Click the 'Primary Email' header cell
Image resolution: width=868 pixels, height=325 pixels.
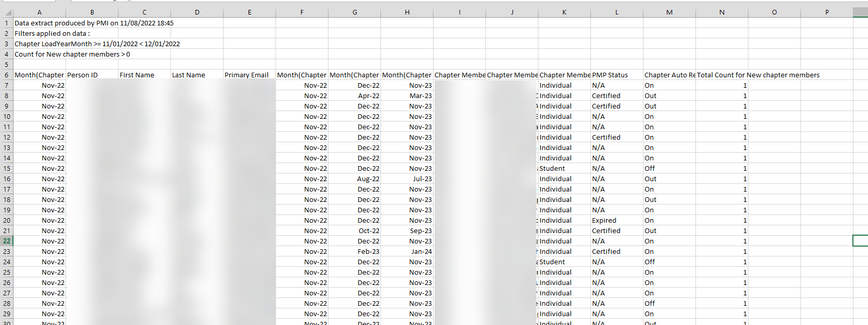(x=249, y=75)
